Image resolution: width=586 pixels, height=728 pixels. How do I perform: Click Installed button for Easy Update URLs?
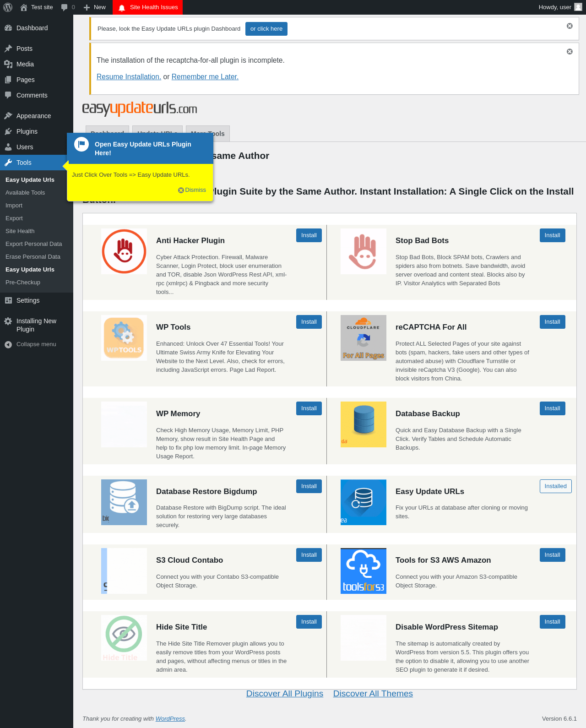[556, 486]
